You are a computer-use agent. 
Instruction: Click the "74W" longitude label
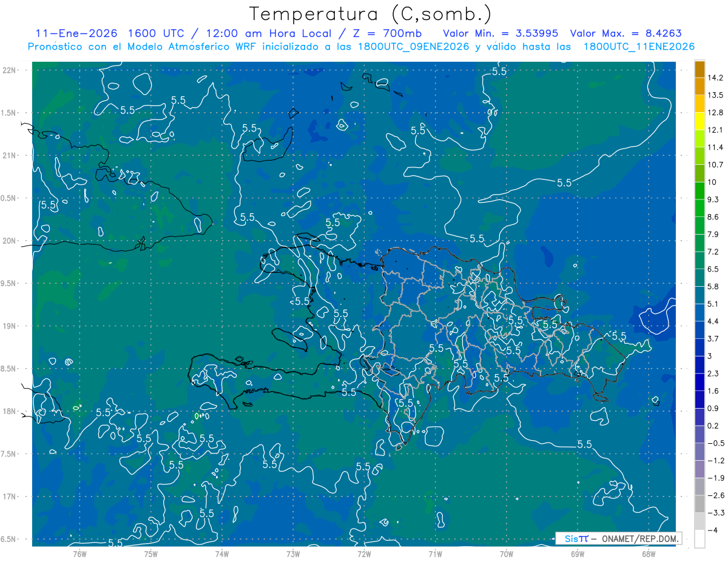tap(221, 554)
